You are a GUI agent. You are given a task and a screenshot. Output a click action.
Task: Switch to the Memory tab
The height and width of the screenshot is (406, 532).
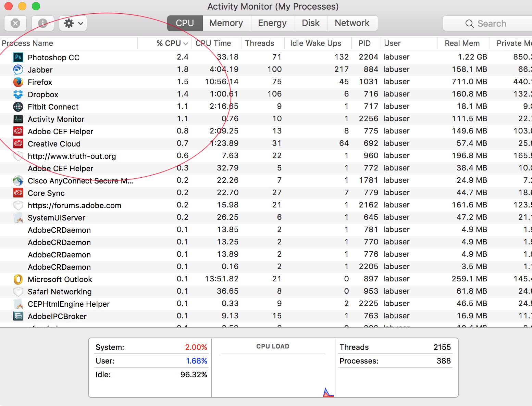point(226,23)
